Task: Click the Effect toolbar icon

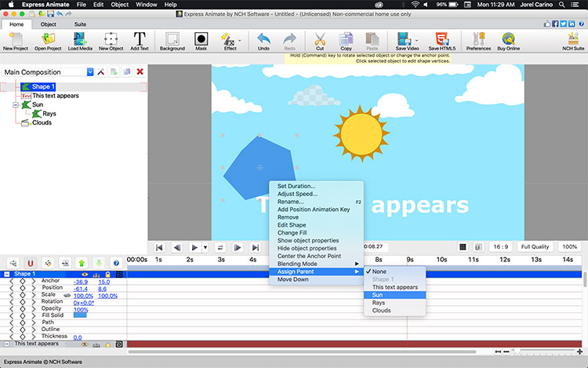Action: coord(228,42)
